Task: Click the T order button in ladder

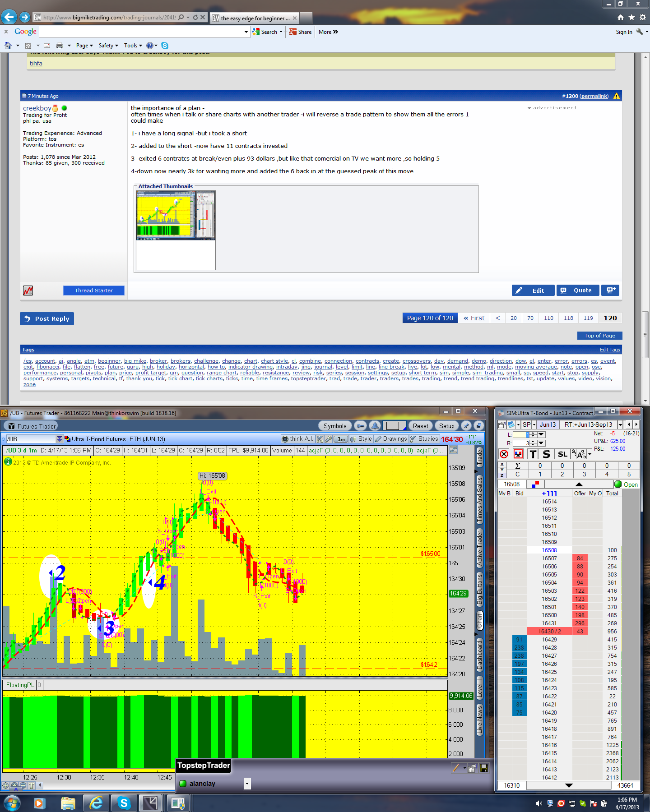Action: pos(533,454)
